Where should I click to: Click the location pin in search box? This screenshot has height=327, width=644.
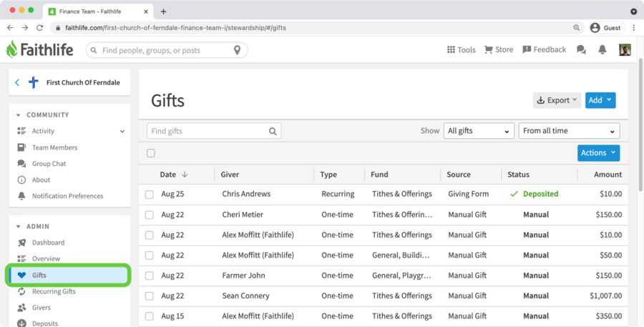237,50
